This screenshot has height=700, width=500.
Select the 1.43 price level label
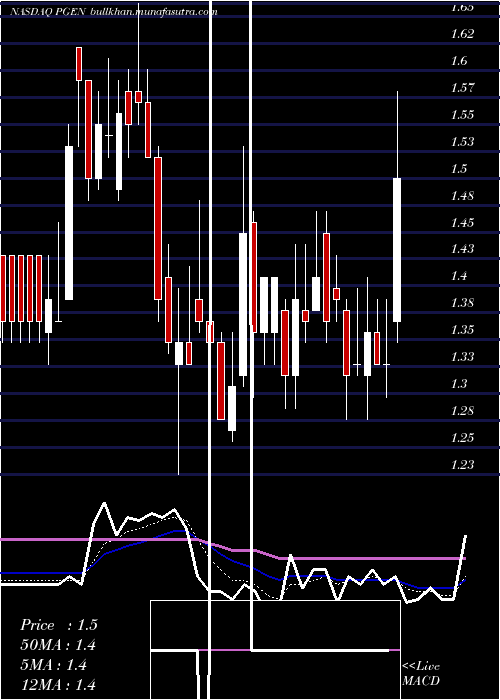coord(462,249)
